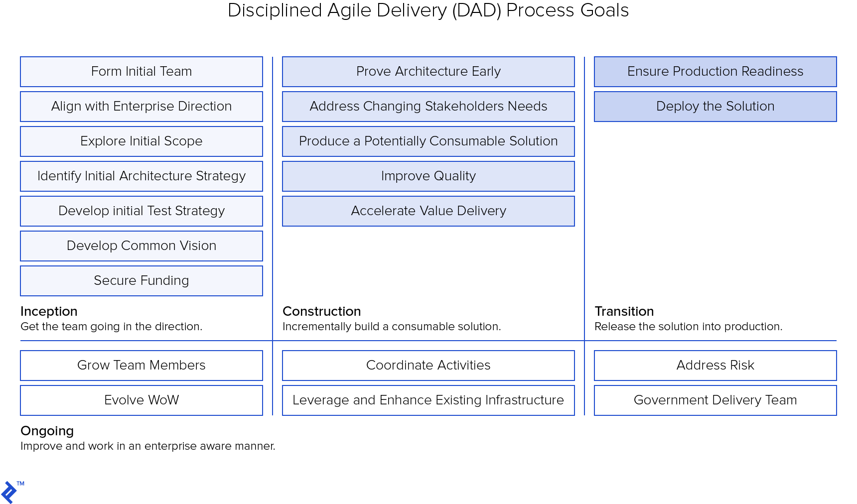Select the Improve Quality box

428,176
